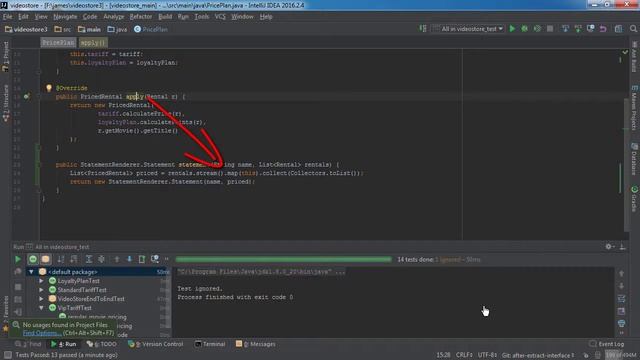Click the Make Project icon
The width and height of the screenshot is (640, 360).
pos(423,29)
